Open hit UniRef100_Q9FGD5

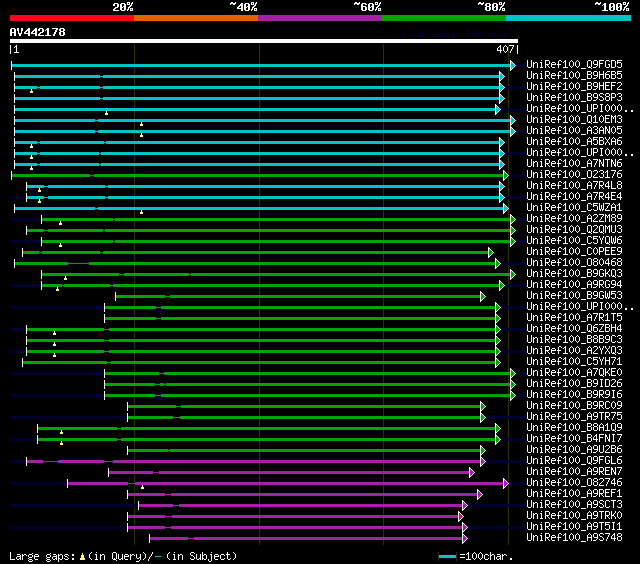click(x=574, y=64)
